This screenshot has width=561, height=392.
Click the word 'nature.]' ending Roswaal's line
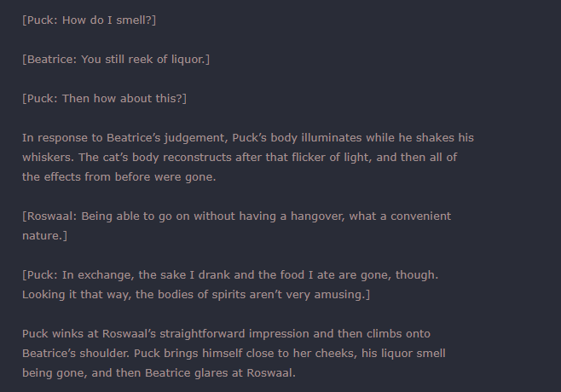[x=44, y=236]
